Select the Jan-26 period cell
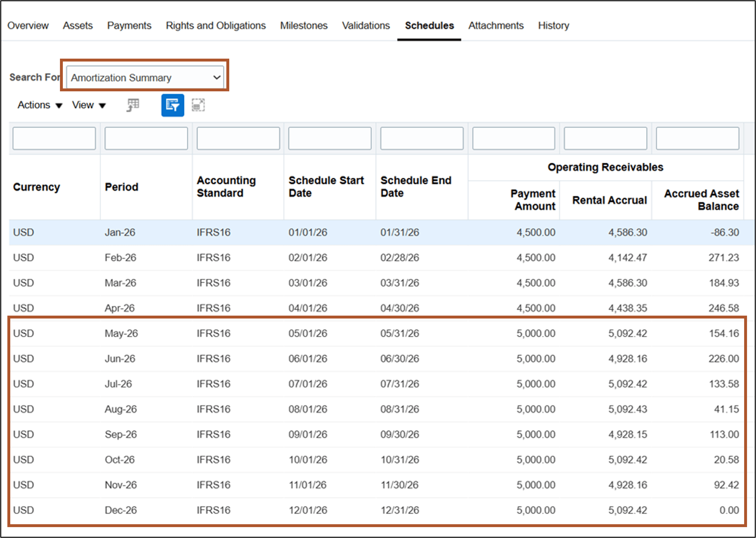This screenshot has width=756, height=538. [x=120, y=233]
